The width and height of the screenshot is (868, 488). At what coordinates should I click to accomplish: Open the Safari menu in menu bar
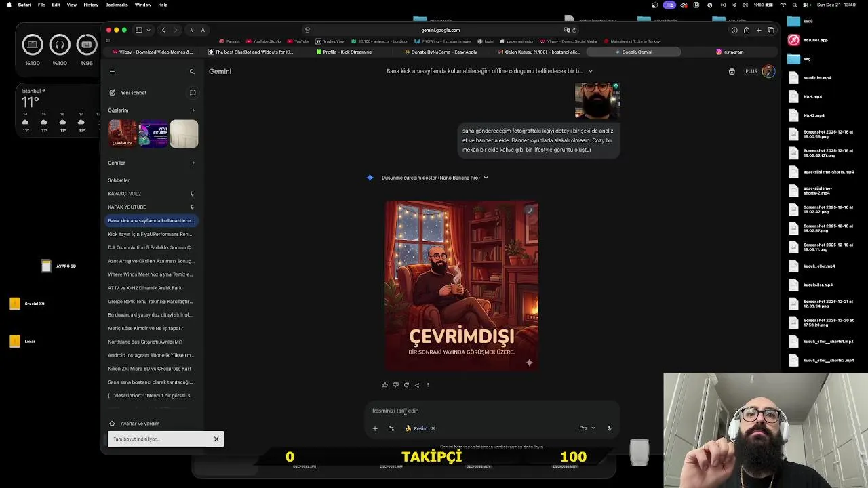24,5
